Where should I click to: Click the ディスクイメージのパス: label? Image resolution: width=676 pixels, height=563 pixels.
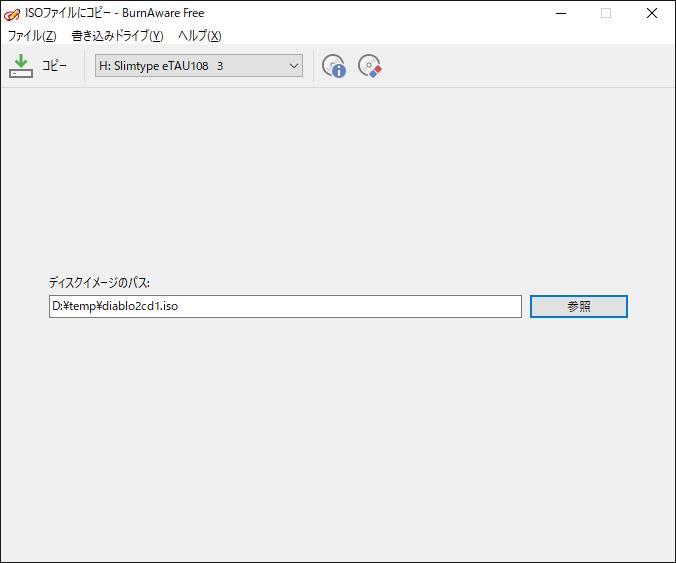pyautogui.click(x=99, y=282)
